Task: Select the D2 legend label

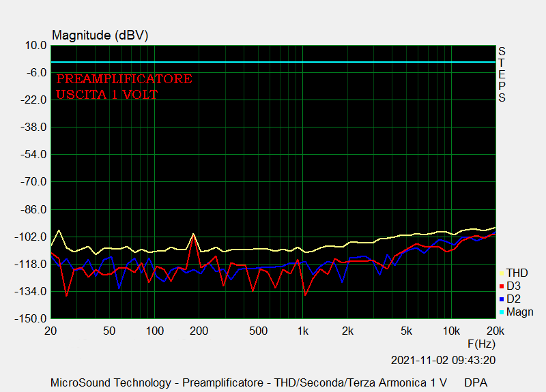Action: pos(514,299)
